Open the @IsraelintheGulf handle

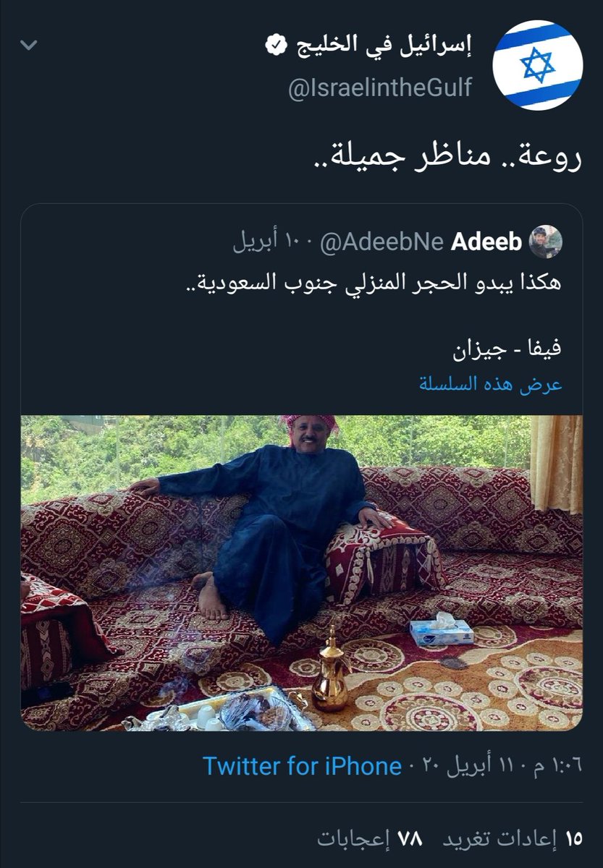[381, 88]
